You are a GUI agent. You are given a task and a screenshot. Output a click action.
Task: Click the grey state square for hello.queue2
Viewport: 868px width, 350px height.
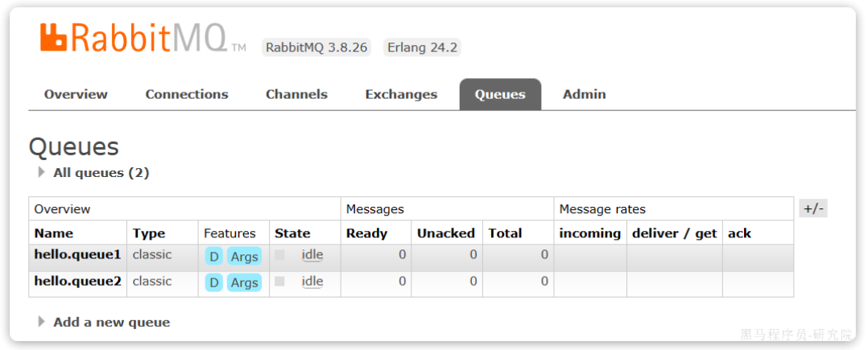279,282
